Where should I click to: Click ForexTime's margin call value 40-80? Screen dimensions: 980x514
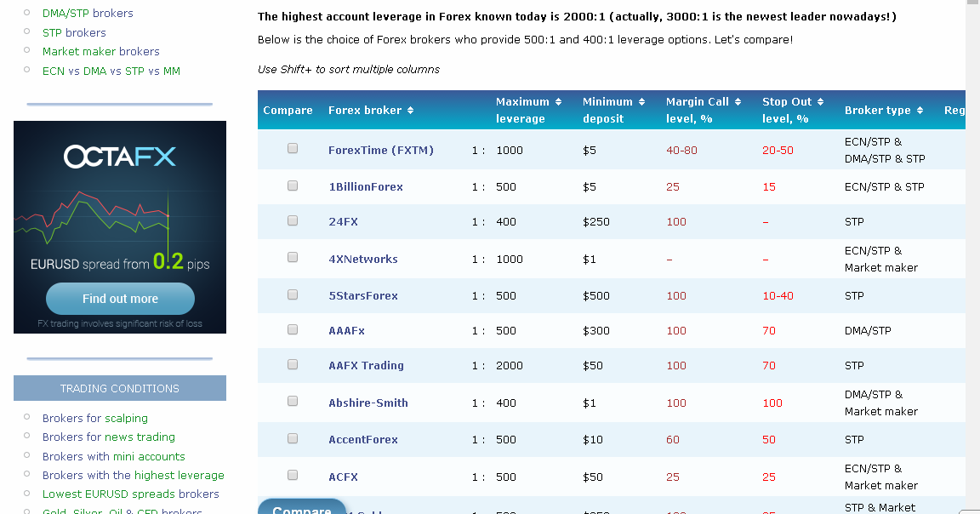coord(681,150)
